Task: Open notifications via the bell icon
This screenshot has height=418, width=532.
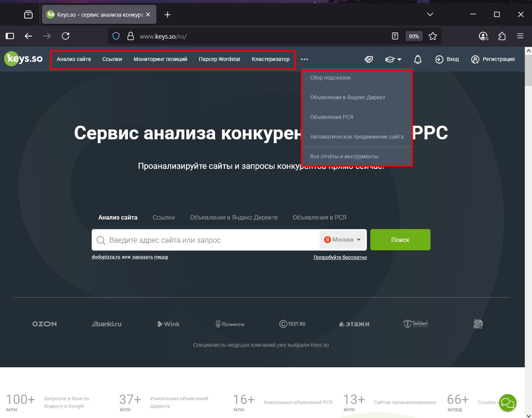Action: 417,59
